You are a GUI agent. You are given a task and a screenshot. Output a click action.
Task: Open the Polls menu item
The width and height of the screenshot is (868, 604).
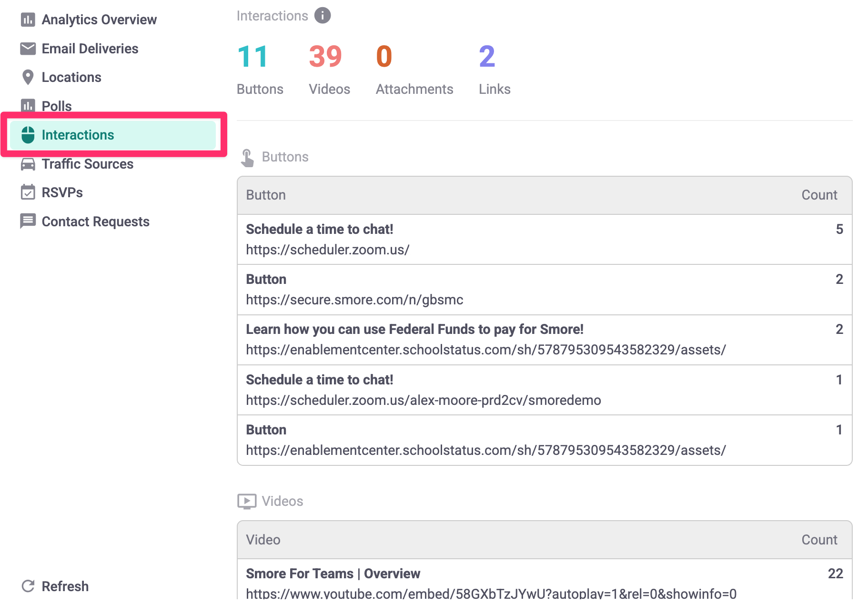pyautogui.click(x=56, y=106)
